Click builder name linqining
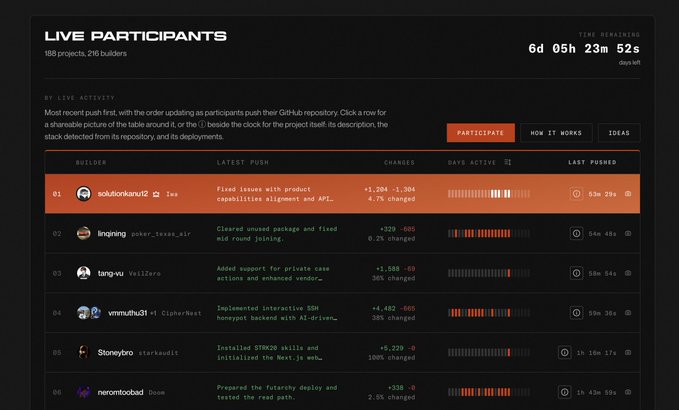Viewport: 679px width, 410px height. pyautogui.click(x=112, y=233)
